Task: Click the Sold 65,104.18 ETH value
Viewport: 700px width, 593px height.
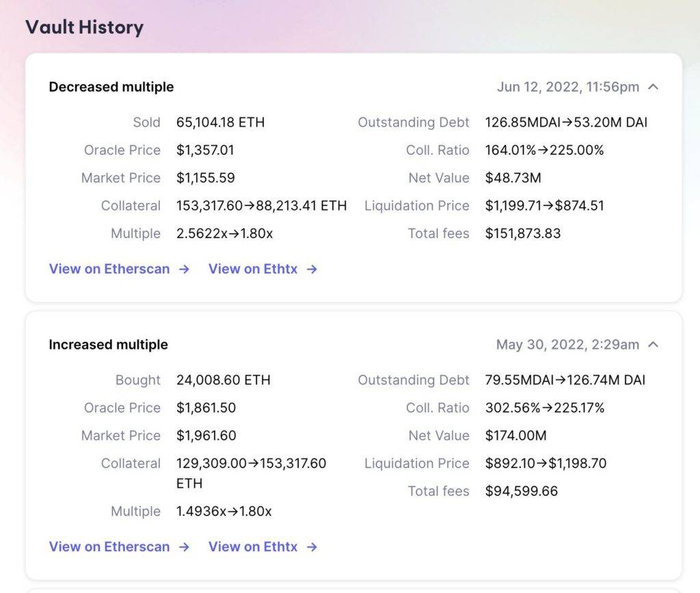Action: click(221, 122)
